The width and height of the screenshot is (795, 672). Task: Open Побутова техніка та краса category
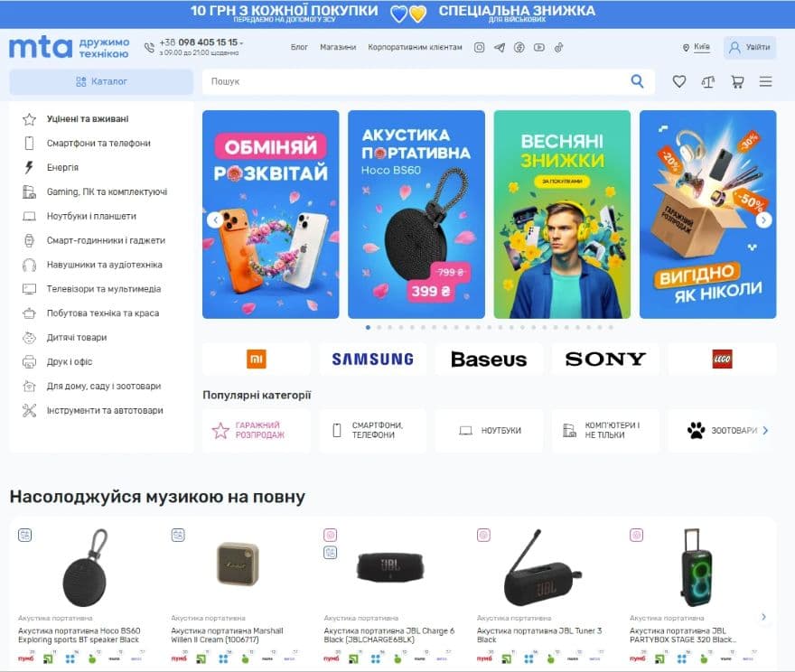[103, 313]
